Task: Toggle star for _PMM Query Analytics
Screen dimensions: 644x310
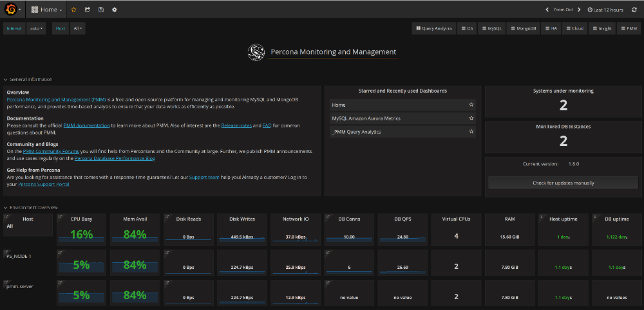Action: (471, 132)
